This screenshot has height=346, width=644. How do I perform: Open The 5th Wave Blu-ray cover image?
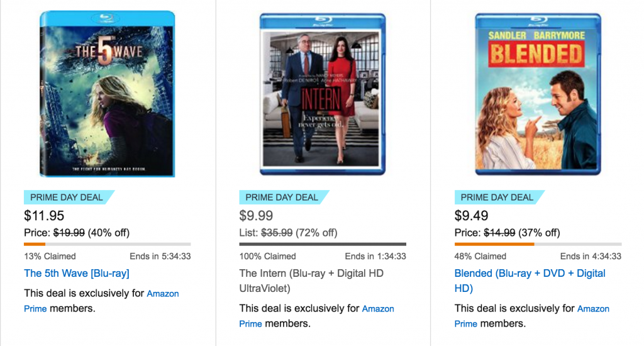coord(107,94)
